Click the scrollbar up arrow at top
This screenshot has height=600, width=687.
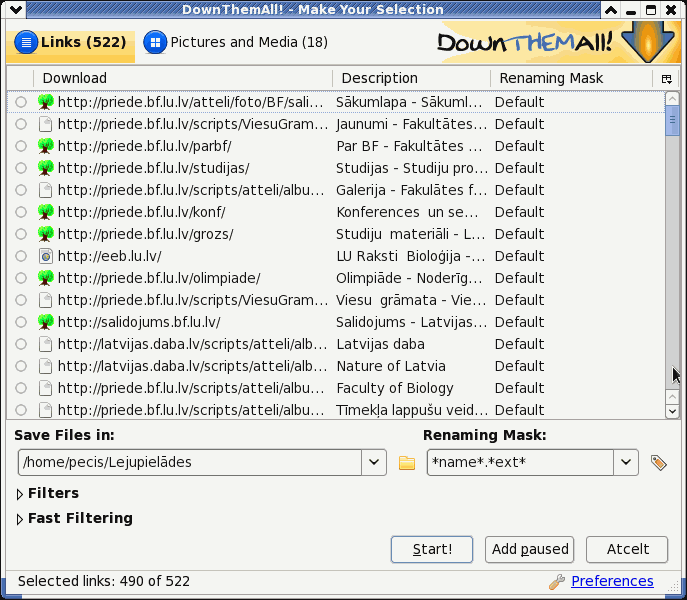[x=672, y=98]
